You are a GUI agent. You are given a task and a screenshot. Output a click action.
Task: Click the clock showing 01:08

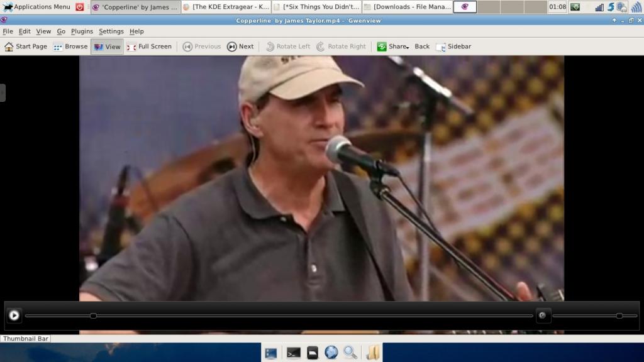pos(557,7)
